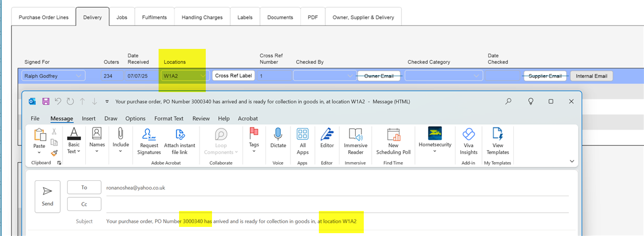Open Viva Insights add-in
The height and width of the screenshot is (236, 644).
point(468,142)
